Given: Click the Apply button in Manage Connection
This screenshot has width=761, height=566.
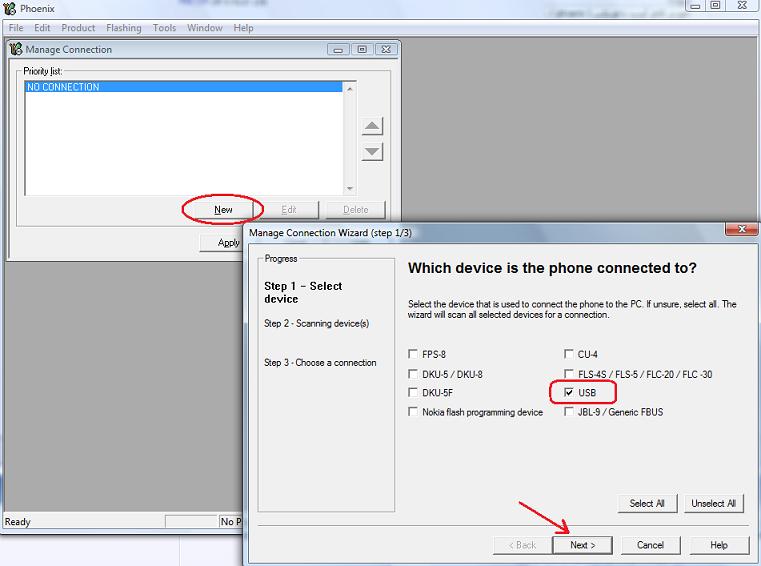Looking at the screenshot, I should click(221, 242).
